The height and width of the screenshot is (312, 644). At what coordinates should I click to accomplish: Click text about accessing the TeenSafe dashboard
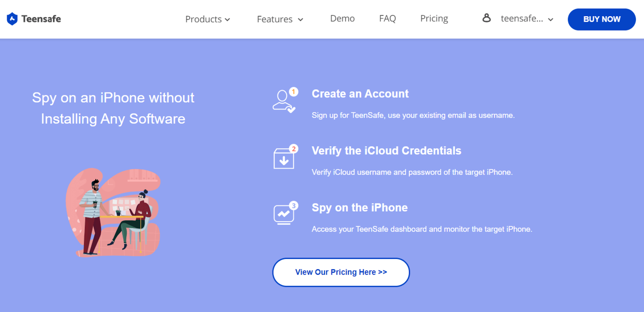pyautogui.click(x=422, y=229)
